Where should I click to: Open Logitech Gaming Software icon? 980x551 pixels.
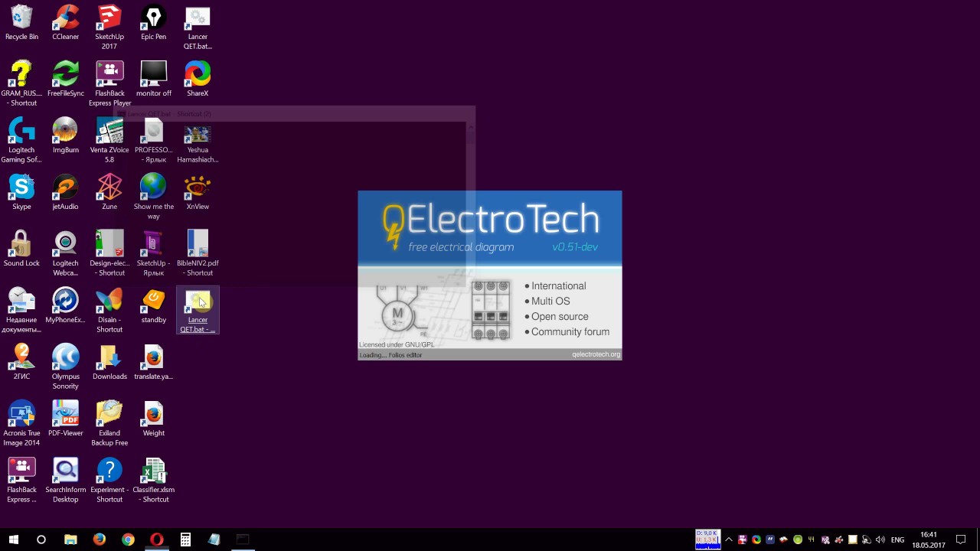[21, 140]
